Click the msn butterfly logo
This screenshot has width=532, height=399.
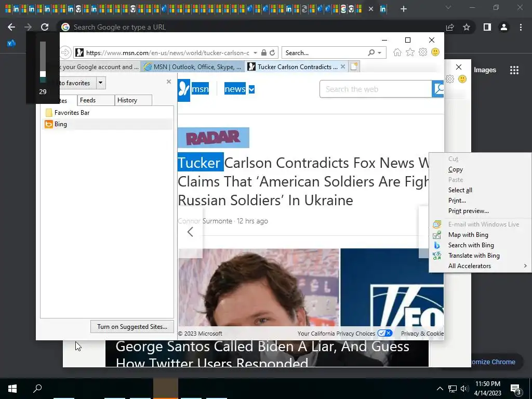[184, 89]
